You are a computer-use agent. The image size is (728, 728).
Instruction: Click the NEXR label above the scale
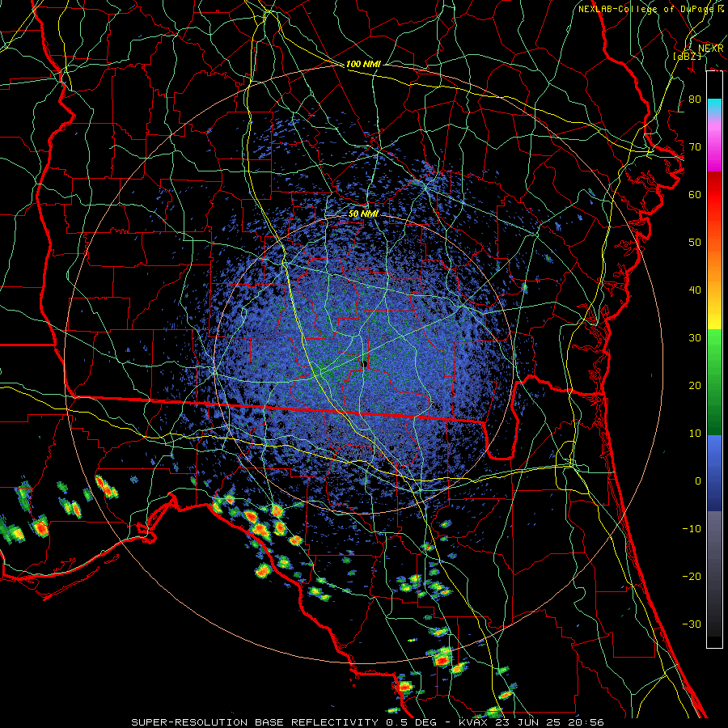(x=711, y=49)
